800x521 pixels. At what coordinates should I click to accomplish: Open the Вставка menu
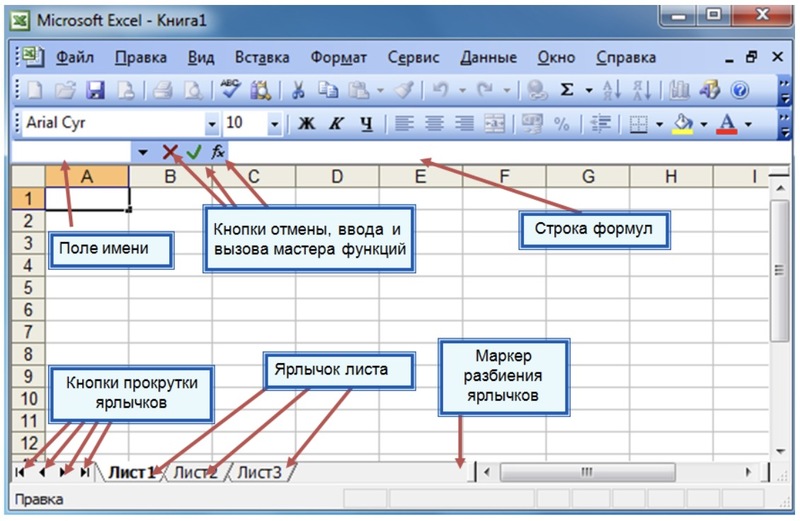pos(262,57)
